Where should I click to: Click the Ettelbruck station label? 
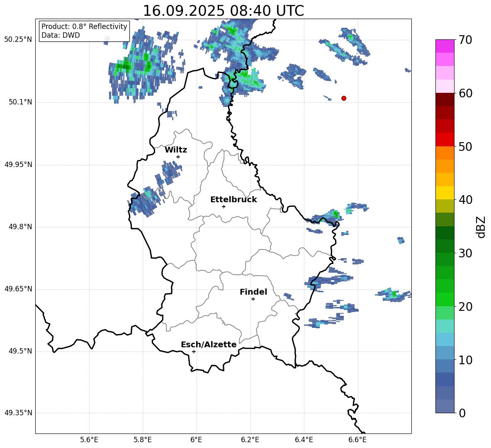[233, 200]
